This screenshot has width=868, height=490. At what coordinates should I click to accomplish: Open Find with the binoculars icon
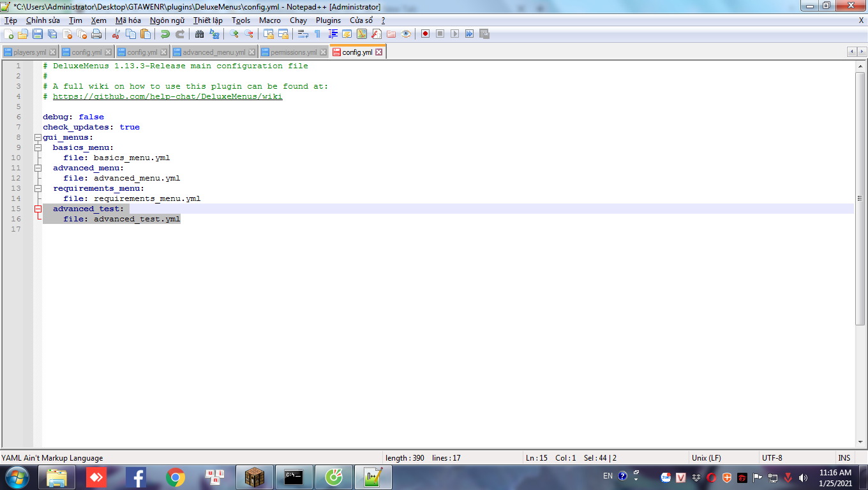(200, 34)
